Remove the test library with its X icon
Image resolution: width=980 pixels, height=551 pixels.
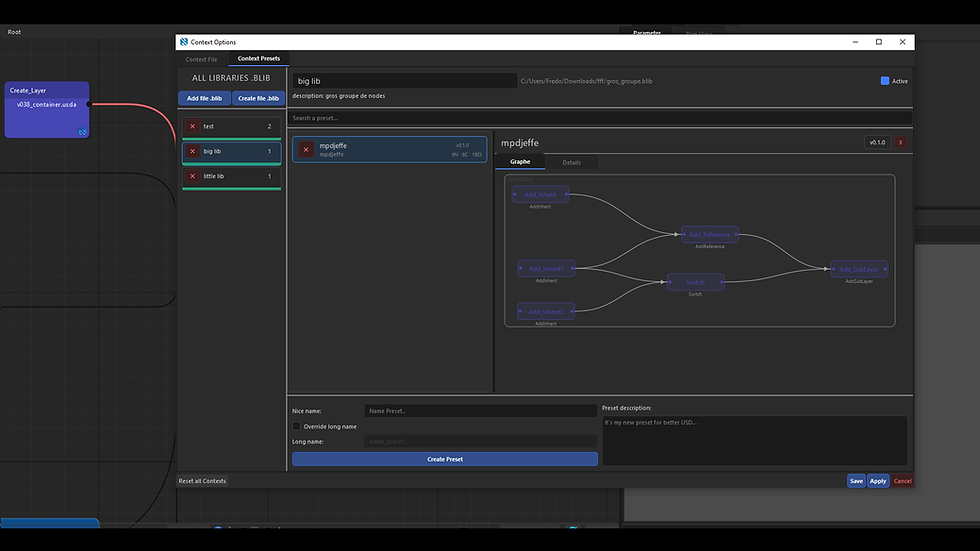pos(192,126)
